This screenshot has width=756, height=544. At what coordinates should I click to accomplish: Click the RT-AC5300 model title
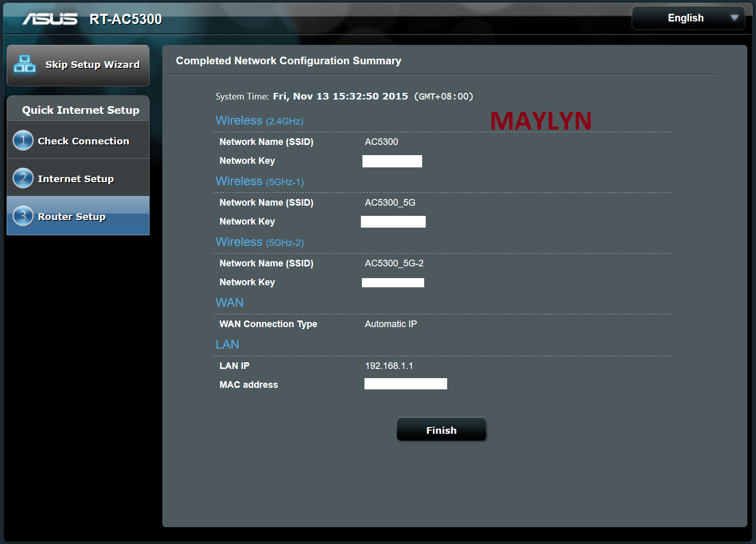pyautogui.click(x=126, y=19)
